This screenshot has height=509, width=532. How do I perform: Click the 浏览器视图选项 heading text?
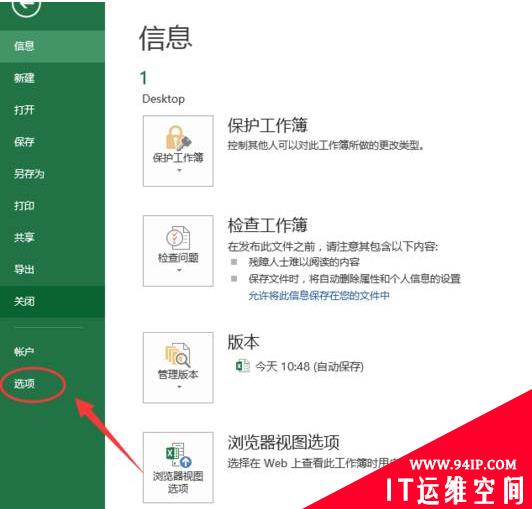click(x=283, y=442)
